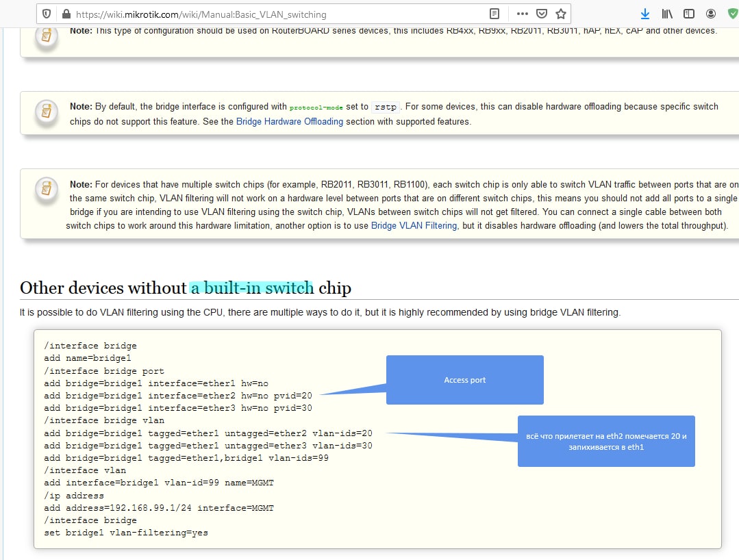
Task: Click the line 'add name=bridge1'
Action: point(87,358)
